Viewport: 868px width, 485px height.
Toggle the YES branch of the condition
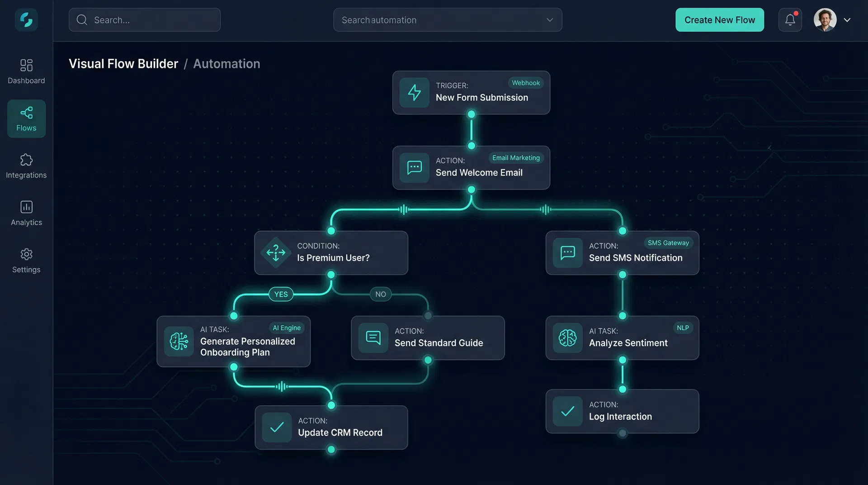tap(281, 294)
